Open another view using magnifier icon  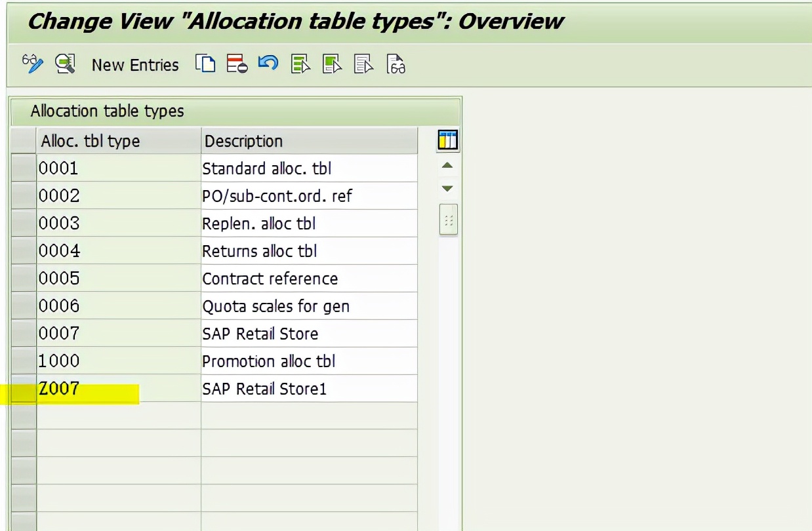64,64
